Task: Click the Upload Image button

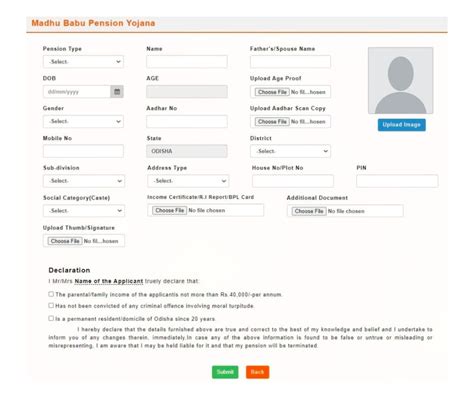Action: [402, 125]
